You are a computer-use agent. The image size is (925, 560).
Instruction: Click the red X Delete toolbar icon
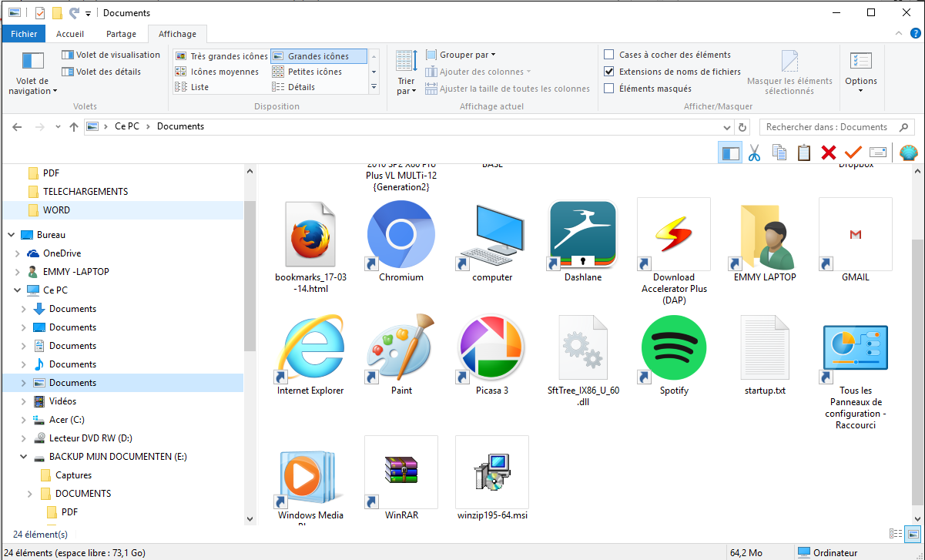click(x=829, y=153)
